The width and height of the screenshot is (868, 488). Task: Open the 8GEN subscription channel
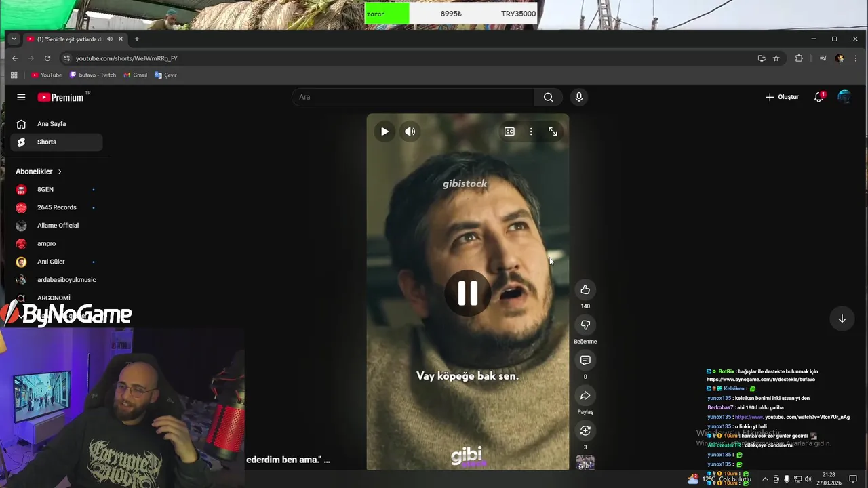[x=56, y=189]
